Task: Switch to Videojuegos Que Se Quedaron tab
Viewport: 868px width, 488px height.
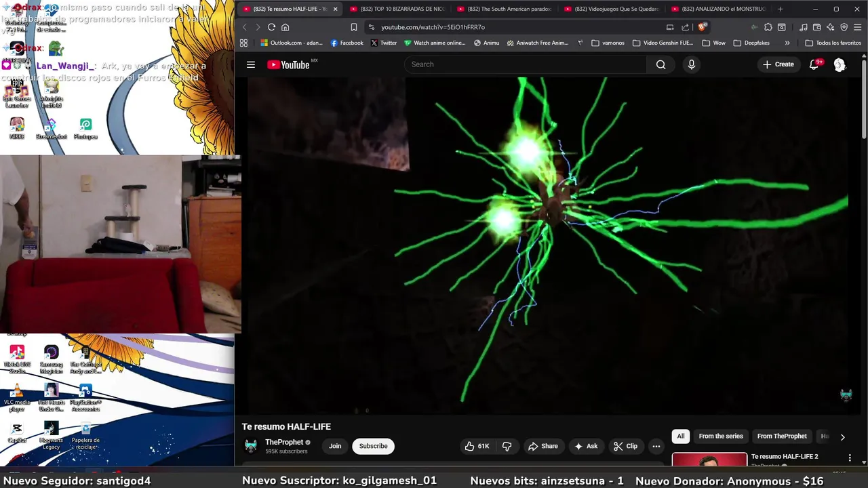Action: click(x=611, y=9)
